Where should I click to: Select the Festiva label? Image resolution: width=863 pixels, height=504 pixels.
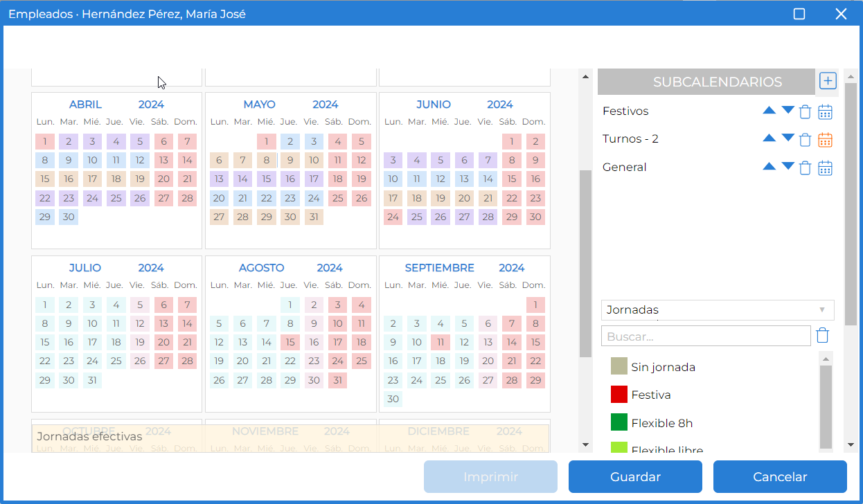[651, 395]
